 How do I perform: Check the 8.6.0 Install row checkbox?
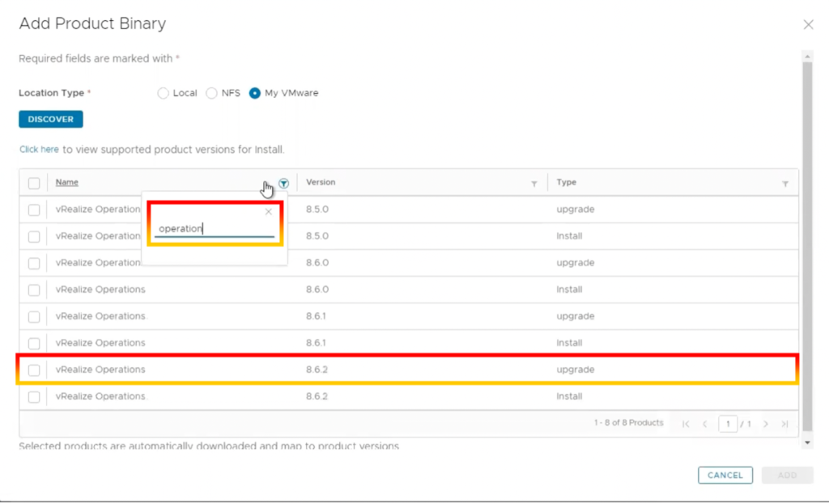coord(34,290)
